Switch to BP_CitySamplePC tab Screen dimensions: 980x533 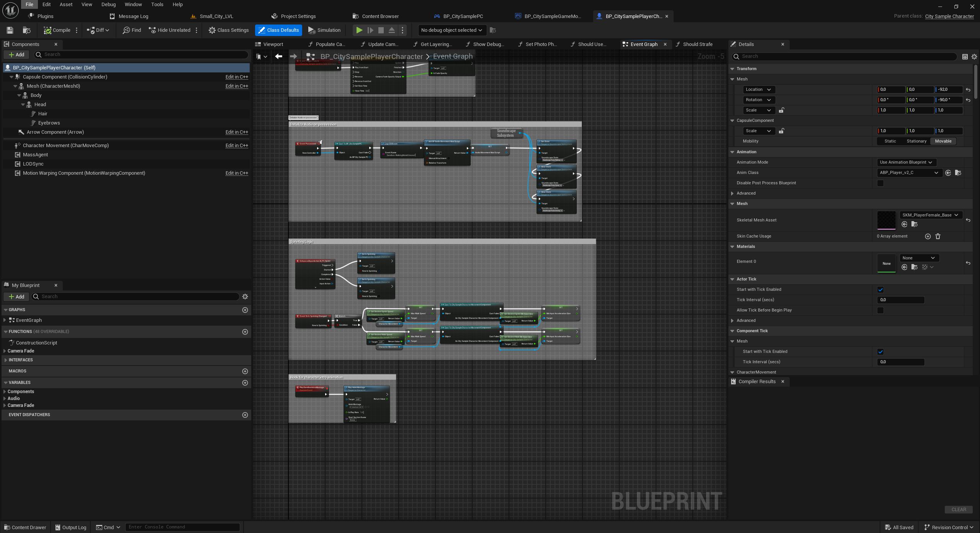[458, 16]
